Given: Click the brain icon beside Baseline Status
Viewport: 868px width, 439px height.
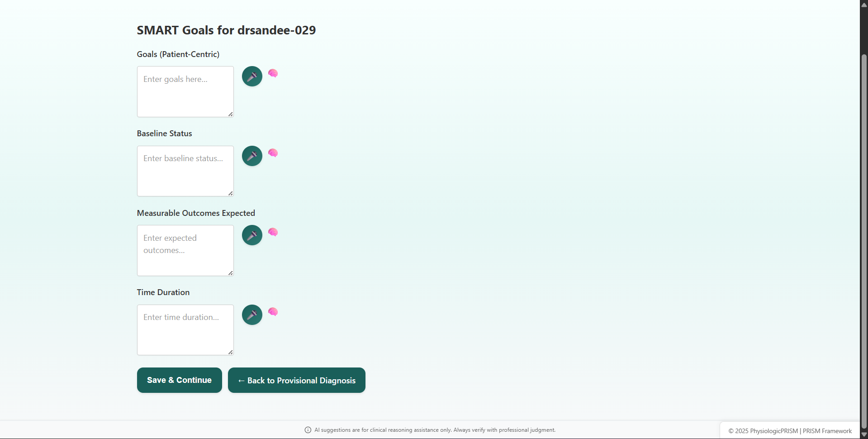Looking at the screenshot, I should click(x=273, y=153).
